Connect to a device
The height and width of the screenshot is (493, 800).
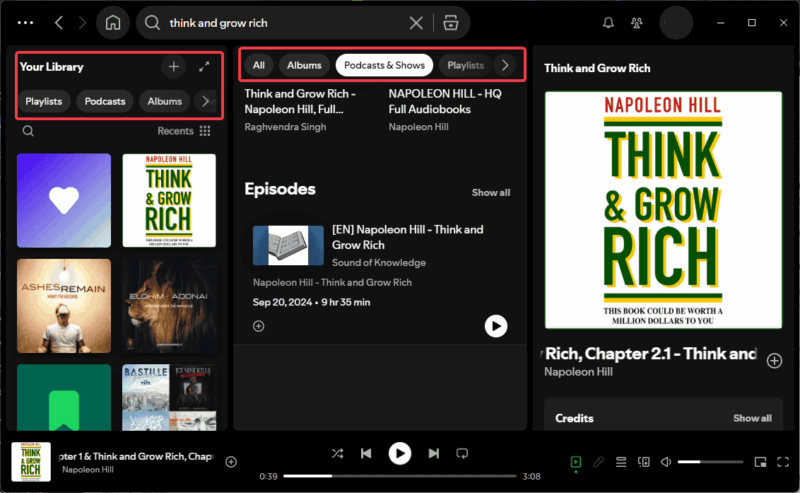pyautogui.click(x=644, y=462)
